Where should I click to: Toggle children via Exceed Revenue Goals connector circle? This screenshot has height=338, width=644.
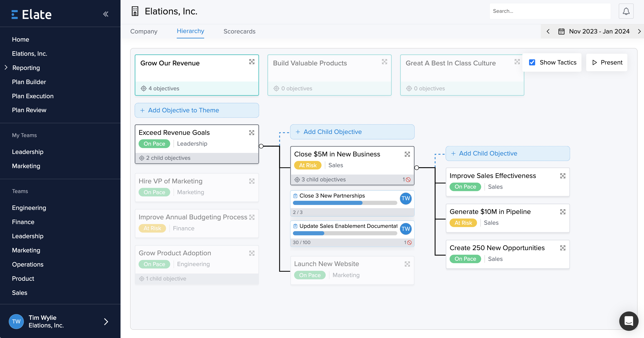pyautogui.click(x=261, y=146)
